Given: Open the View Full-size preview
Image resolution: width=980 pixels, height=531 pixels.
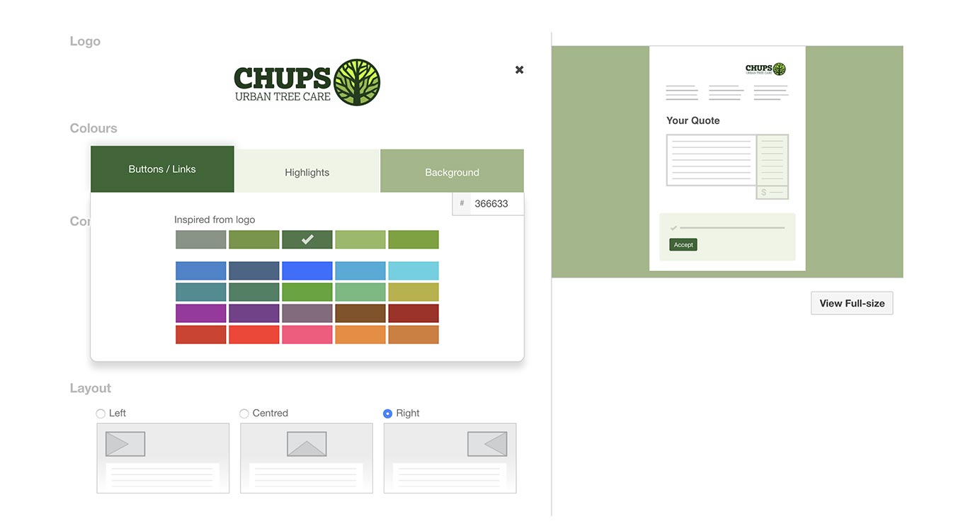Looking at the screenshot, I should pyautogui.click(x=852, y=303).
